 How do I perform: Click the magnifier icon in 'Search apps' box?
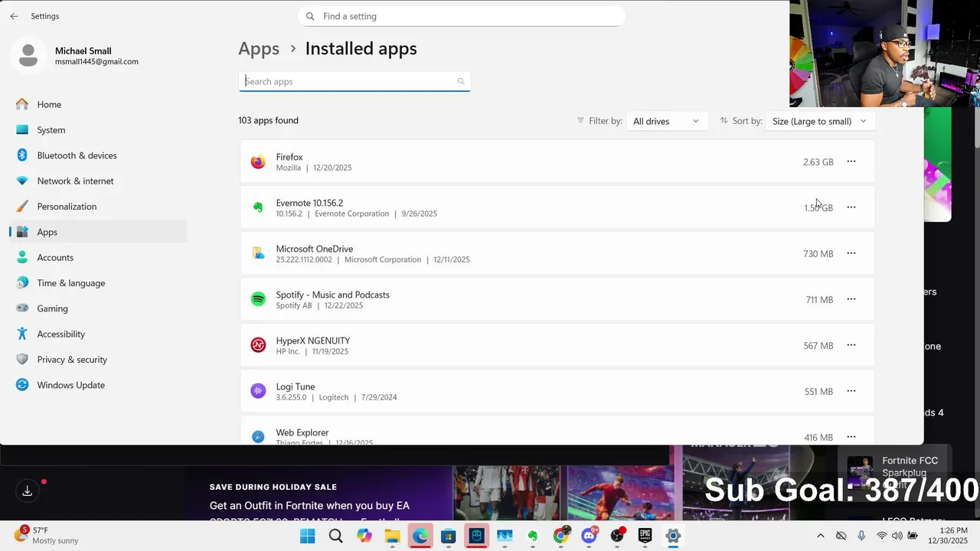[461, 81]
